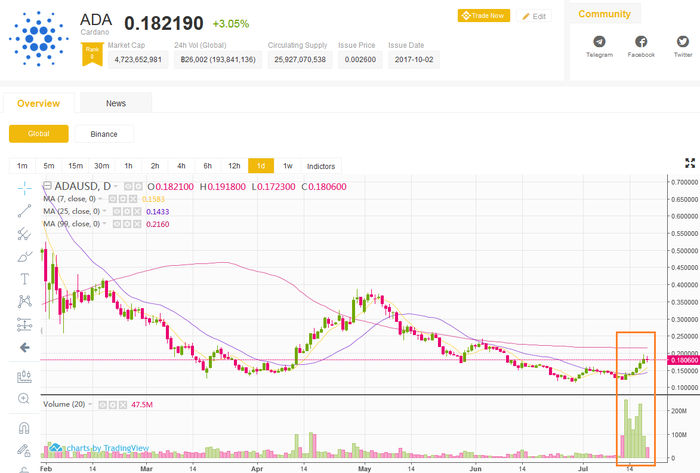Click the Market Cap value 4,723,652,981
Screen dimensions: 700x473
[138, 60]
